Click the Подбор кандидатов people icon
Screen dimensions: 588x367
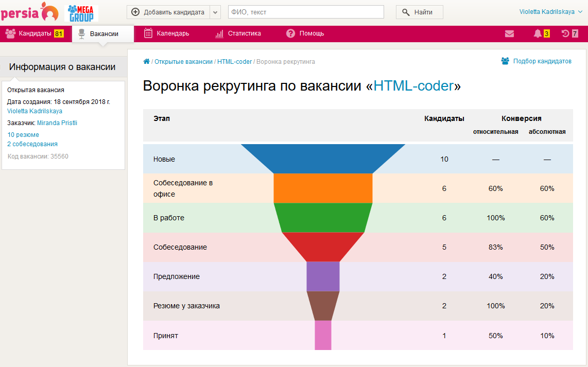coord(505,61)
